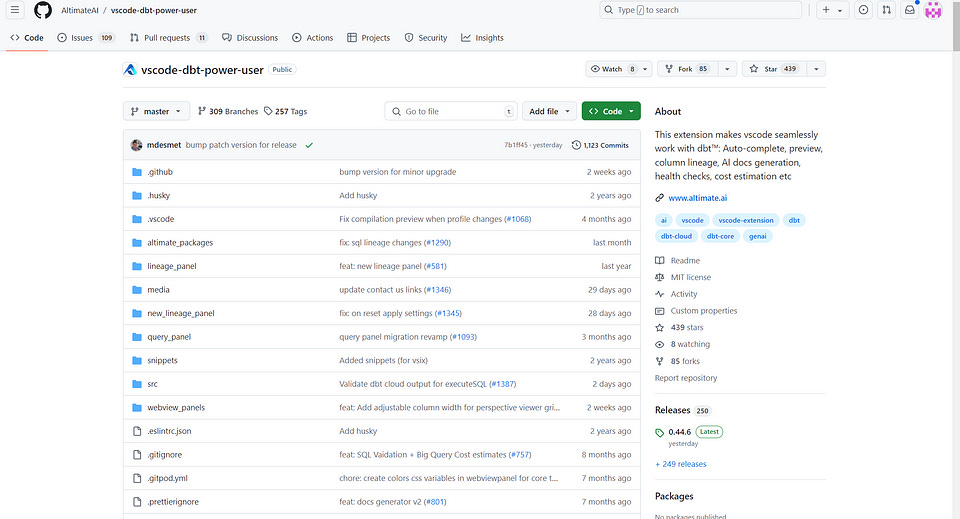The width and height of the screenshot is (960, 519).
Task: Click the fork icon beside 85 forks
Action: pos(659,361)
